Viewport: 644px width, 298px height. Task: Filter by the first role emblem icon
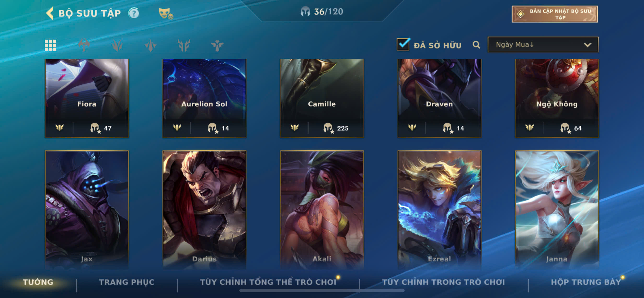coord(84,45)
